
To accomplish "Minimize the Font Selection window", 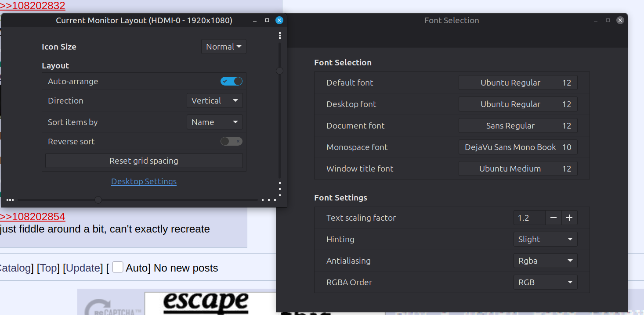I will point(596,20).
